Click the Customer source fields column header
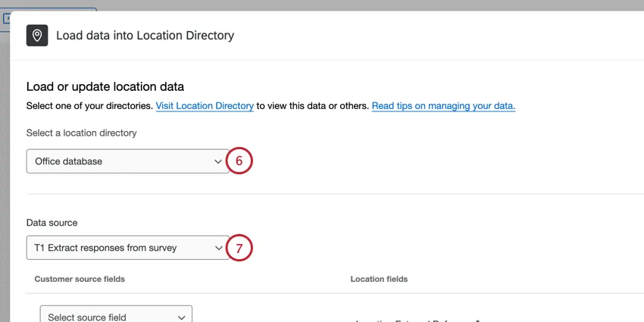This screenshot has height=322, width=644. click(80, 279)
